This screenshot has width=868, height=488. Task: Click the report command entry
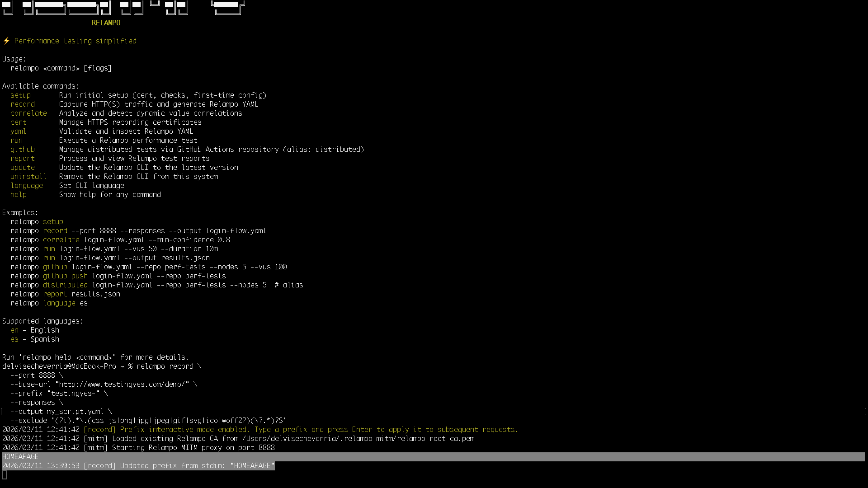click(x=23, y=158)
